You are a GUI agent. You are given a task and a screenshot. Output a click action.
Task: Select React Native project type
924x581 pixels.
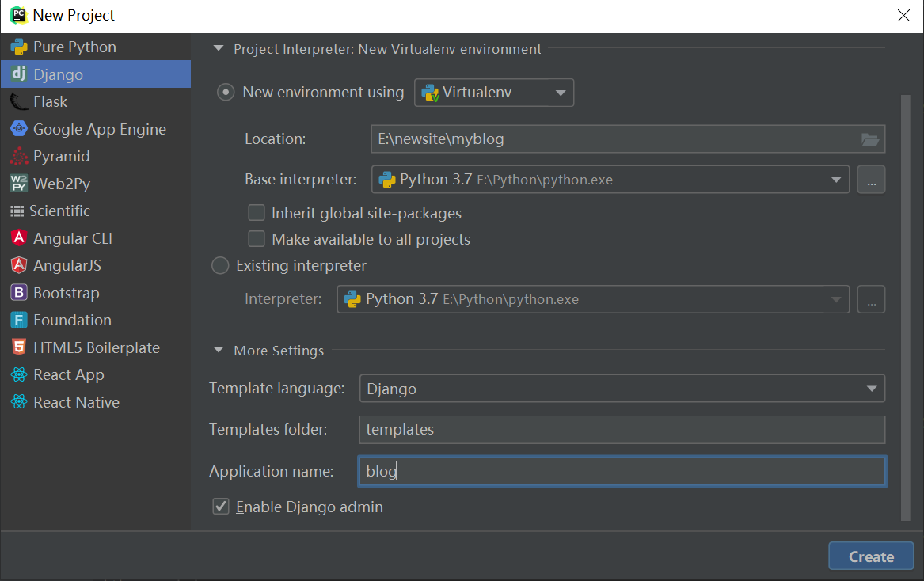tap(76, 402)
